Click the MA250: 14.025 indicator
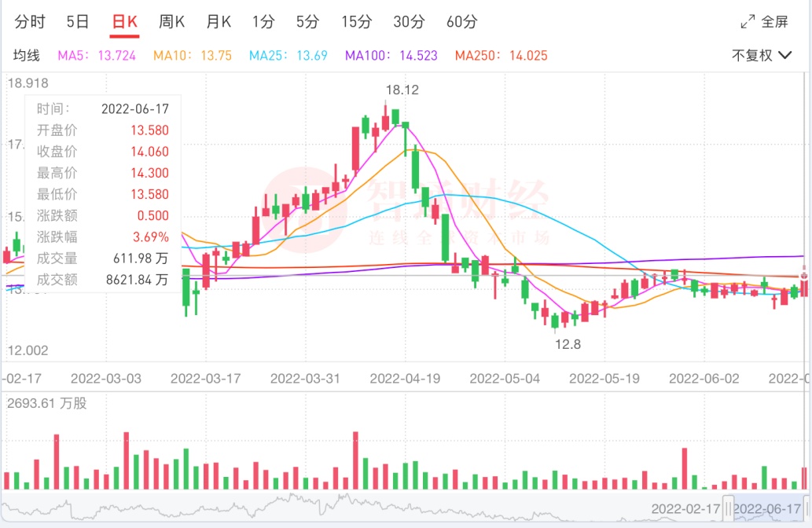This screenshot has width=812, height=528. 502,55
